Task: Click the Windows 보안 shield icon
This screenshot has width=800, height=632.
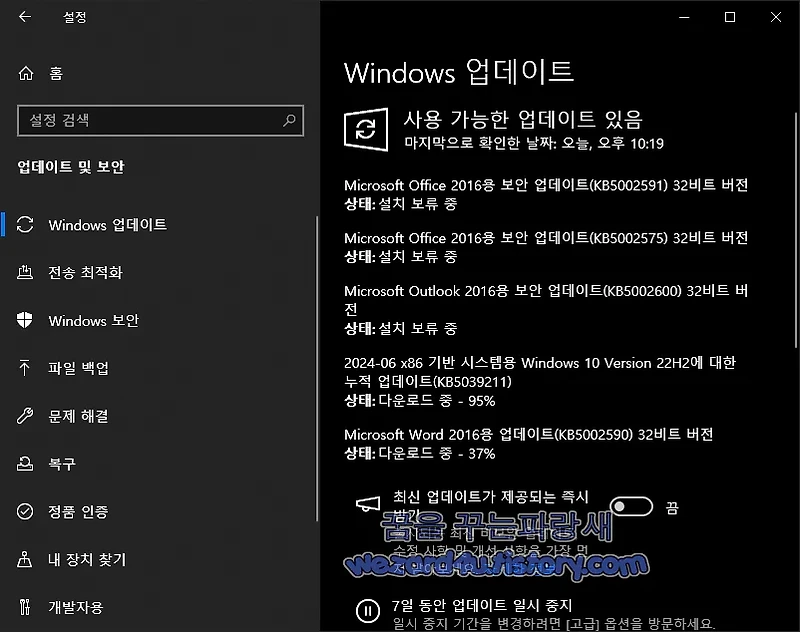Action: coord(24,320)
